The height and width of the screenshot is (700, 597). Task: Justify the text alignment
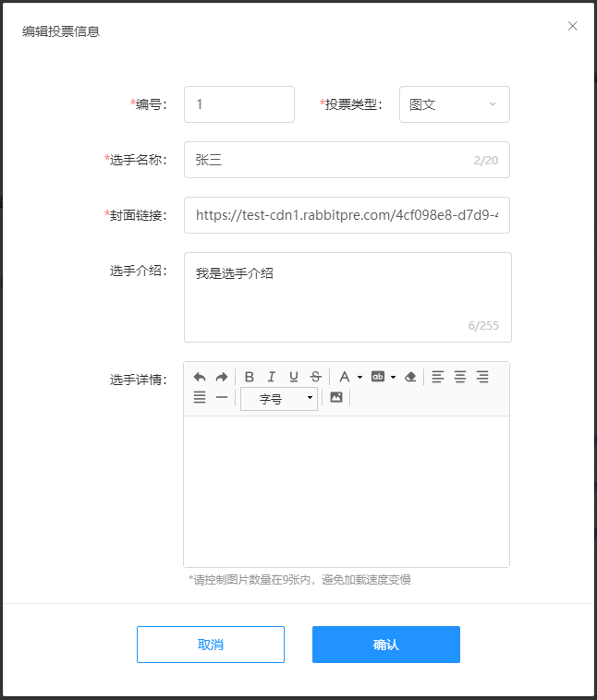point(200,397)
